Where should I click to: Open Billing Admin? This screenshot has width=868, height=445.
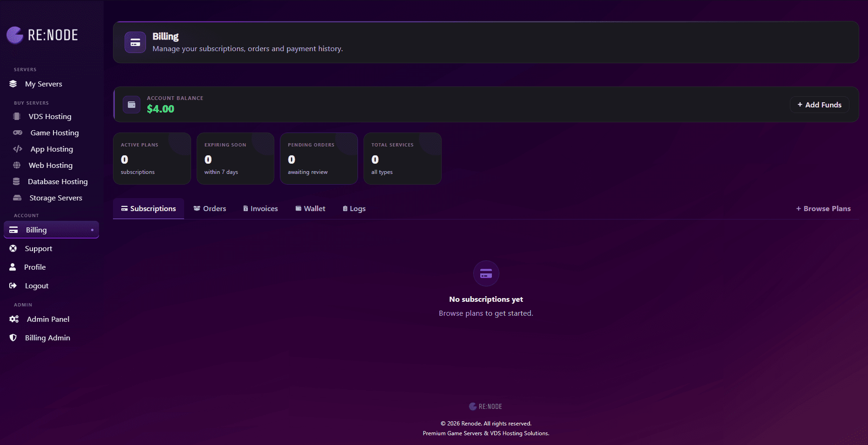pos(51,338)
